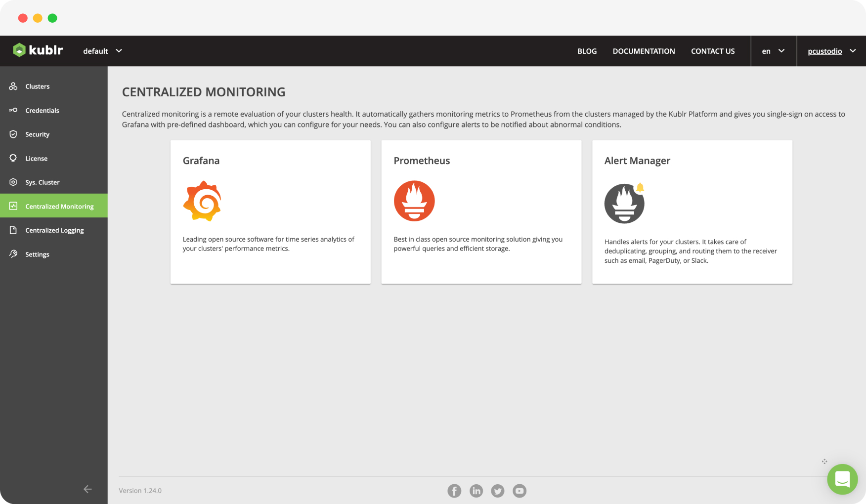Image resolution: width=866 pixels, height=504 pixels.
Task: Click the Security shield icon
Action: pos(13,134)
